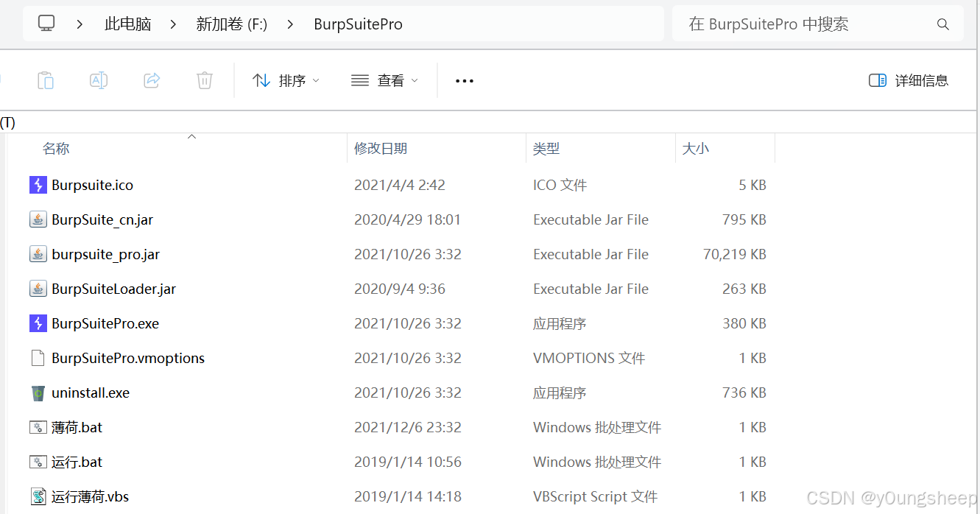
Task: Sort by the 修改日期 column header
Action: tap(381, 149)
